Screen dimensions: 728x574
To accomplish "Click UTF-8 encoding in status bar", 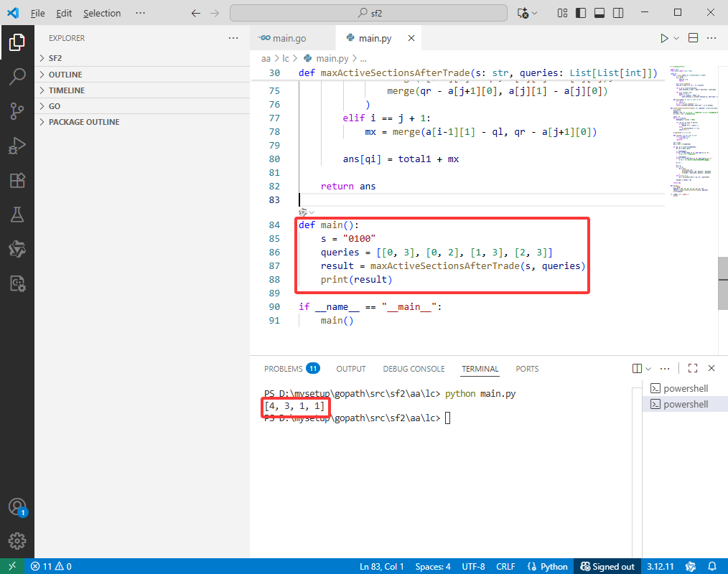I will pos(473,567).
